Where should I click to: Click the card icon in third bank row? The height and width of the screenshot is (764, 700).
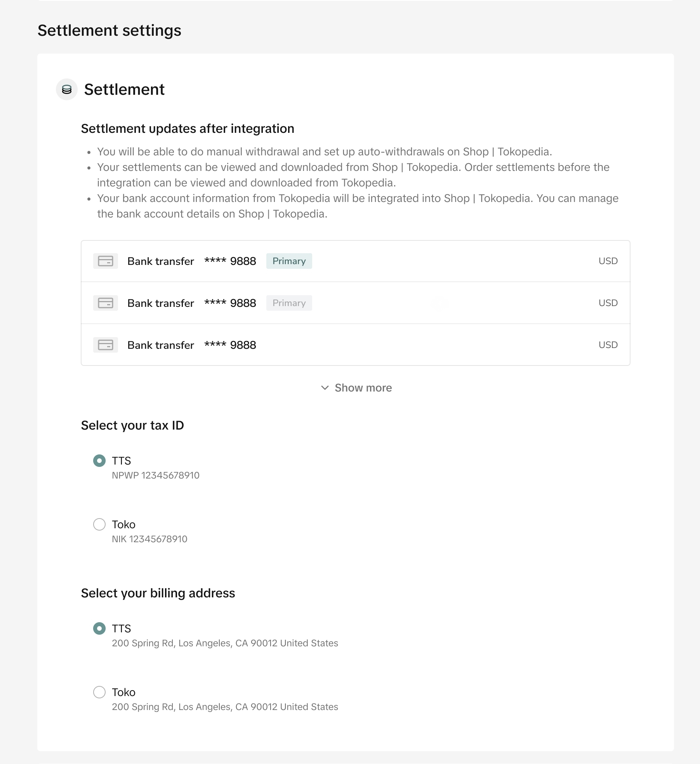coord(105,345)
